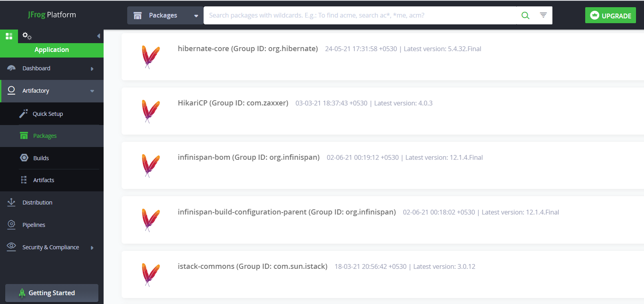This screenshot has height=304, width=644.
Task: Select Artifacts in the sidebar
Action: click(x=43, y=180)
